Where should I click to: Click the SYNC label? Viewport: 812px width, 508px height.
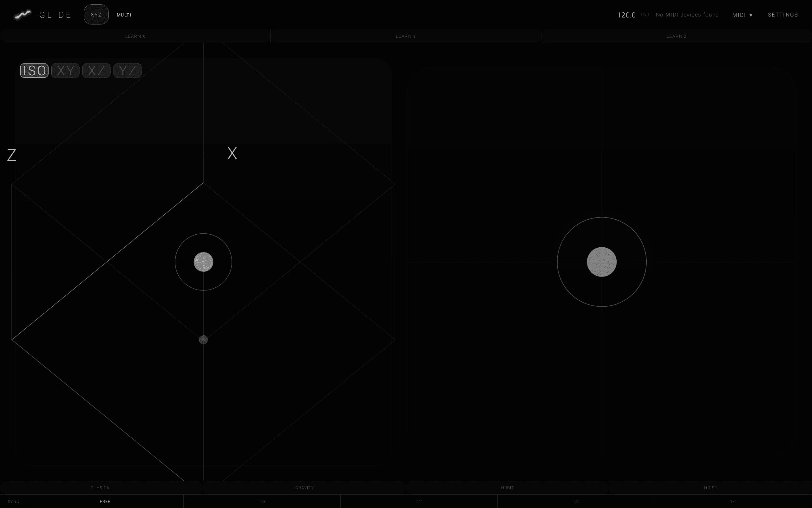[x=13, y=502]
